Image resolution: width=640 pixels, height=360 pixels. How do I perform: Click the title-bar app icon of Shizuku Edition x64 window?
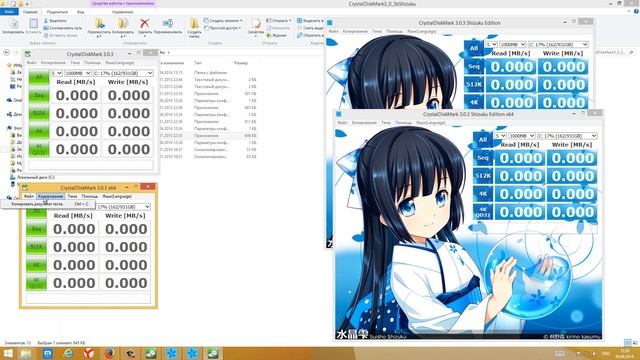coord(338,114)
